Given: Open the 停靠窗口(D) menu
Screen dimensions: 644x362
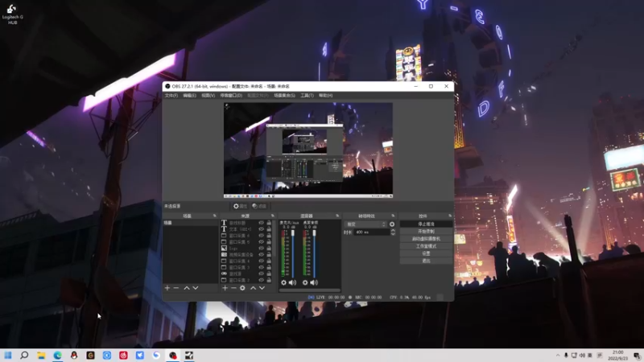Looking at the screenshot, I should pos(231,96).
